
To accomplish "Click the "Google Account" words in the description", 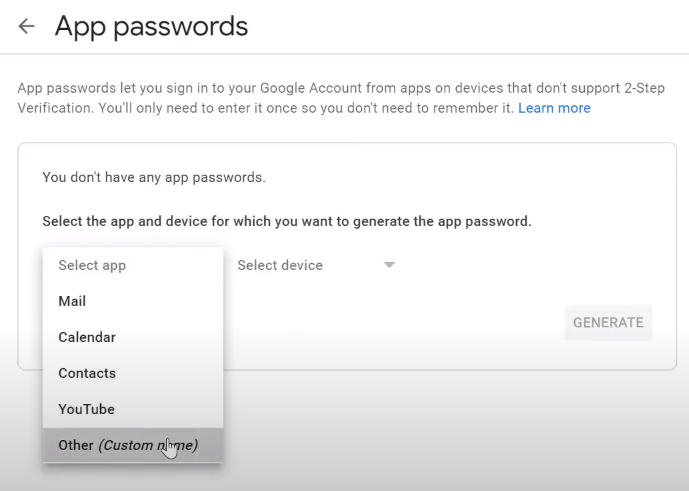I will 301,88.
